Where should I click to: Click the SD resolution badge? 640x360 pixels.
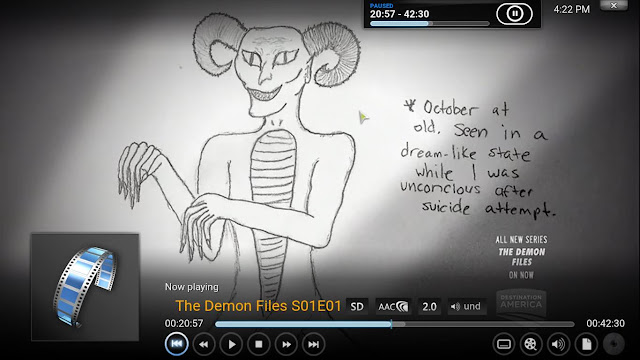[357, 307]
